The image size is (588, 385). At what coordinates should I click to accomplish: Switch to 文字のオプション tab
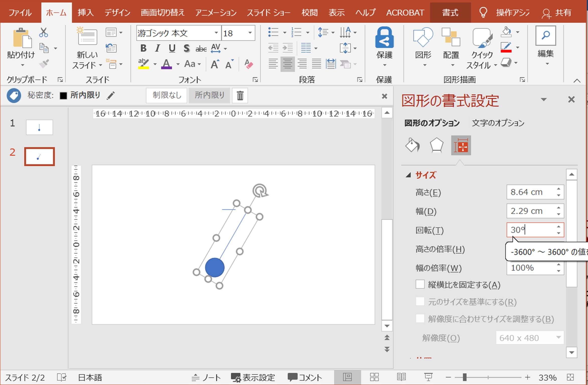coord(498,123)
